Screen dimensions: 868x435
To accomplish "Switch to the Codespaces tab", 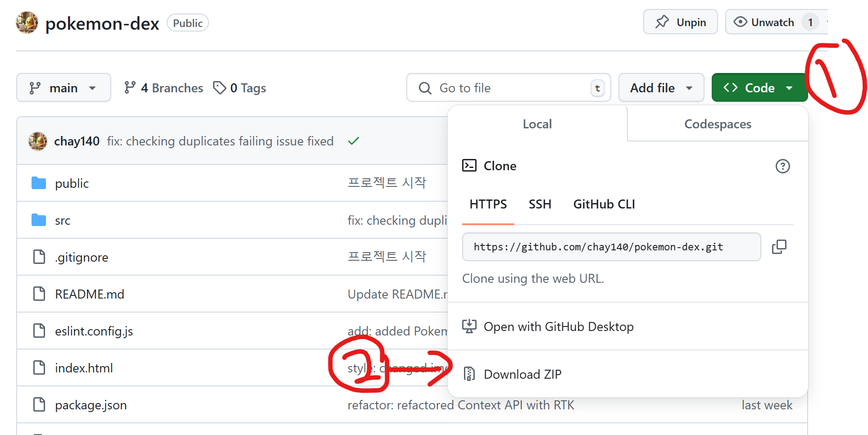I will 718,124.
